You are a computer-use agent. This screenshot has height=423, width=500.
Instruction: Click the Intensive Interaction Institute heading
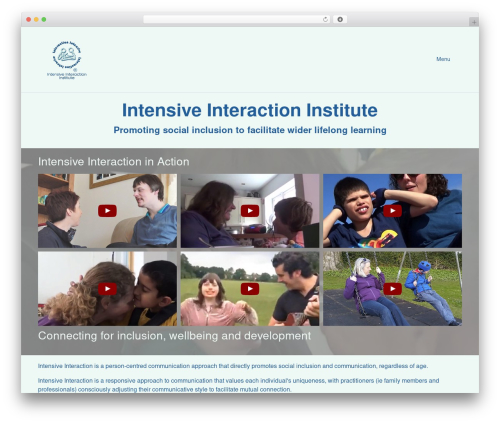pyautogui.click(x=250, y=110)
